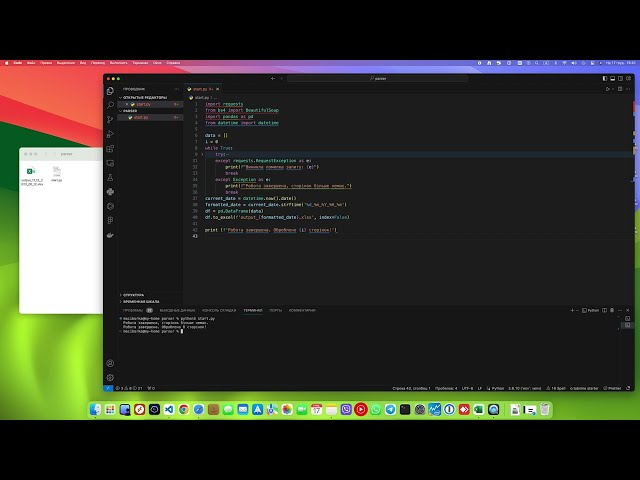Switch to the Problems panel tab
This screenshot has width=640, height=480.
click(138, 310)
